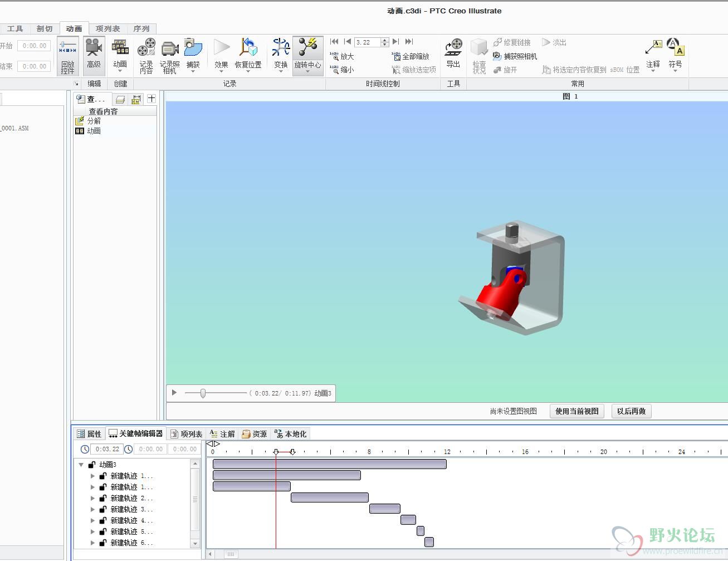
Task: Click the 记录内容 film reel icon
Action: click(x=146, y=48)
